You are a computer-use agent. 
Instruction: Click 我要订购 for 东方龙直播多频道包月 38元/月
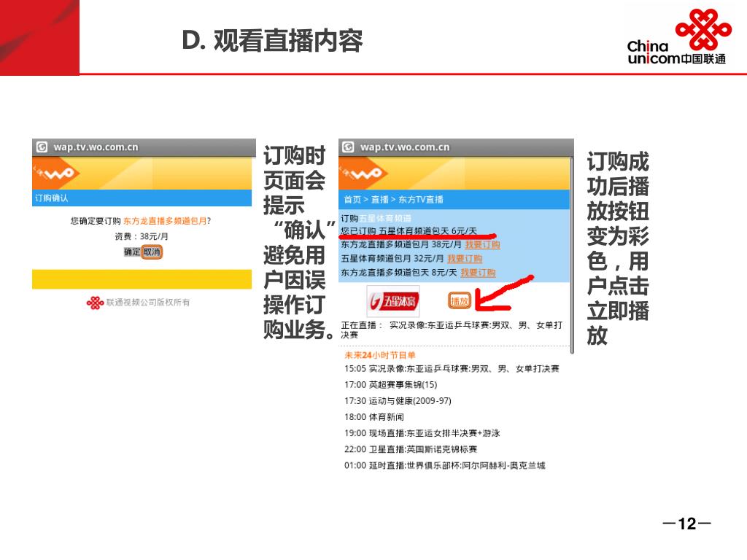(482, 245)
